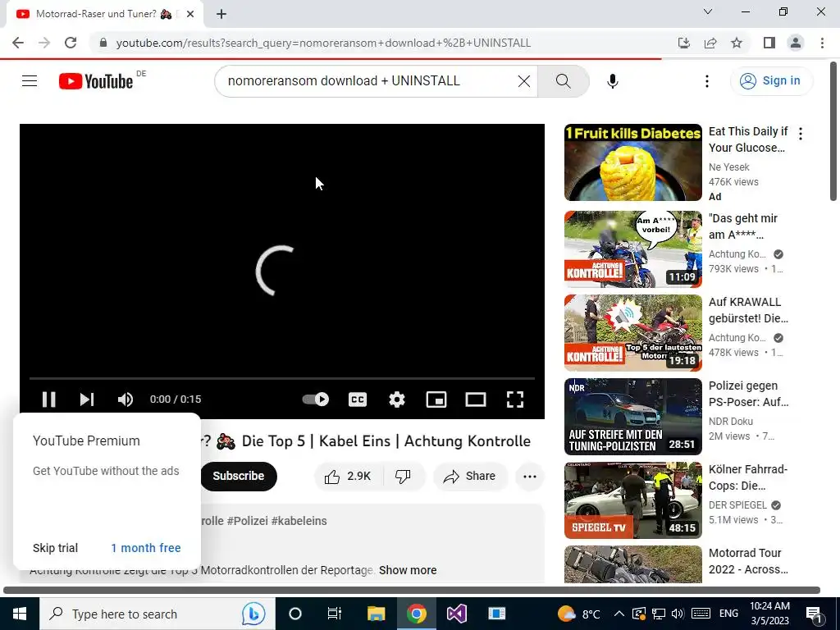
Task: Open the #Polizei hashtag link
Action: point(248,521)
